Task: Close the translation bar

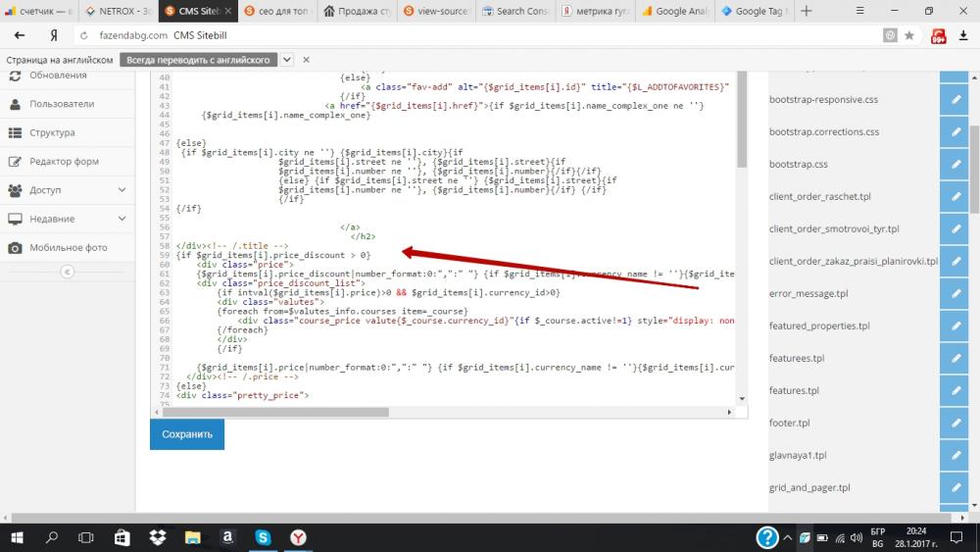Action: point(306,60)
